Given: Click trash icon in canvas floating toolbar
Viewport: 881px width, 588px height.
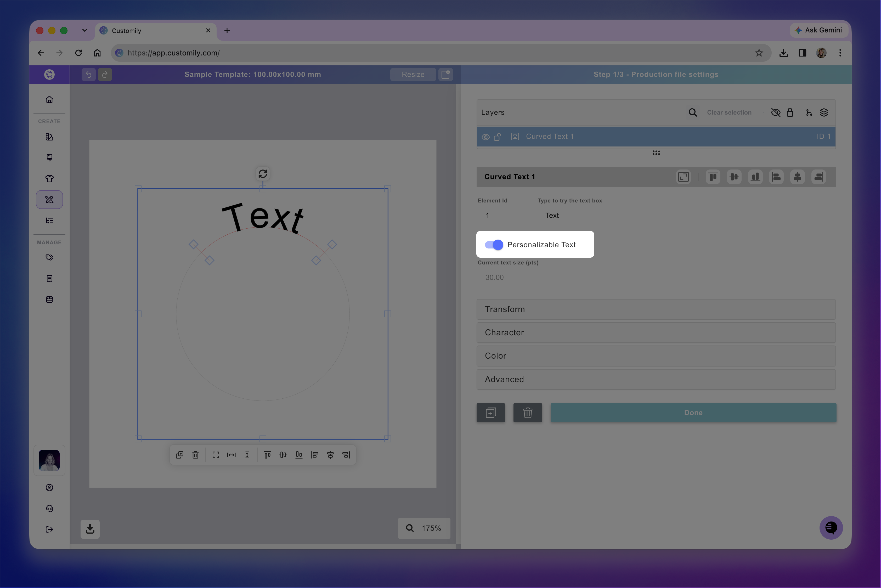Looking at the screenshot, I should pyautogui.click(x=195, y=455).
